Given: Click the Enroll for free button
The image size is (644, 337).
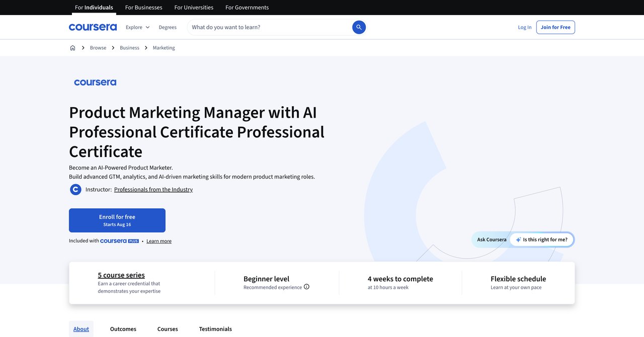Looking at the screenshot, I should pos(117,220).
